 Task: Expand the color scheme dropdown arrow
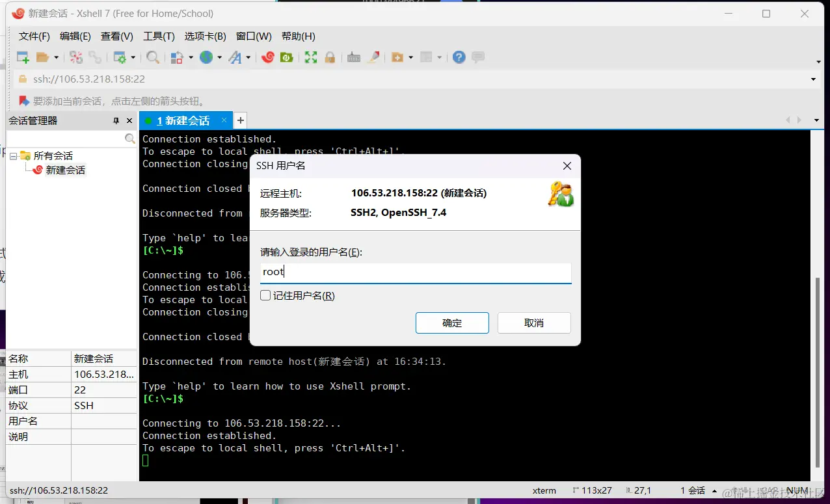191,57
